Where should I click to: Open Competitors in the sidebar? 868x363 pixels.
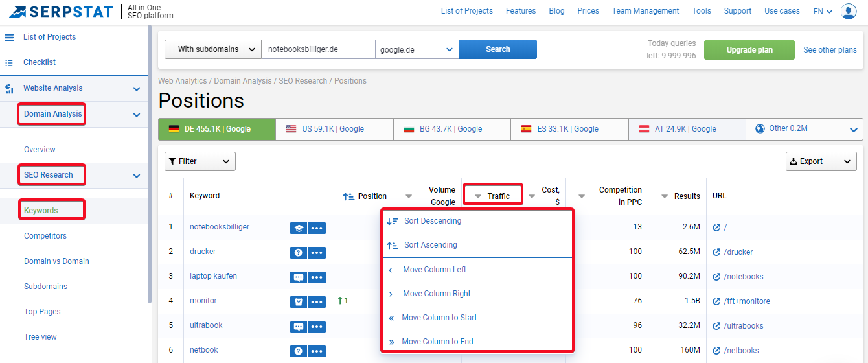45,236
